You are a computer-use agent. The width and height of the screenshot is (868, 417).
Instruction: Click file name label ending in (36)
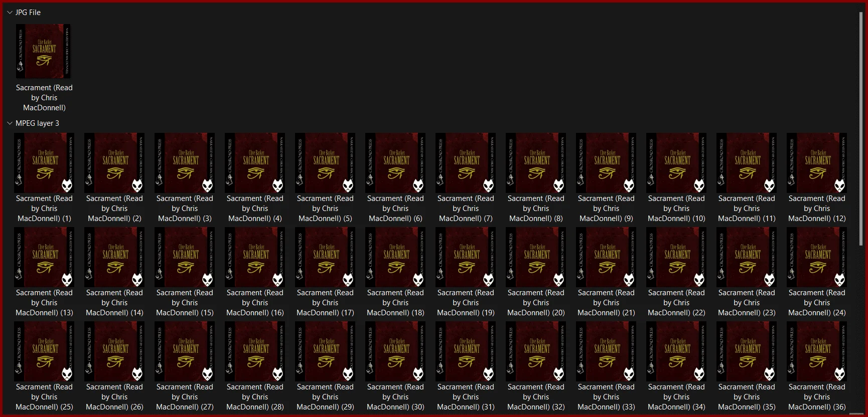817,397
